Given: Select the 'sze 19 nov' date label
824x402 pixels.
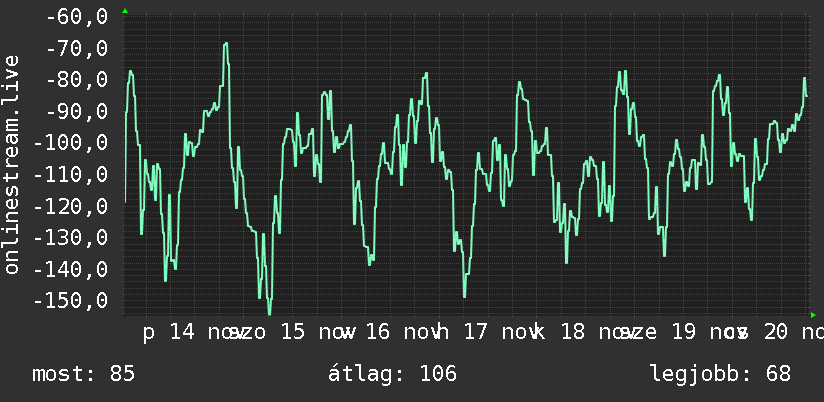Looking at the screenshot, I should pyautogui.click(x=684, y=333).
